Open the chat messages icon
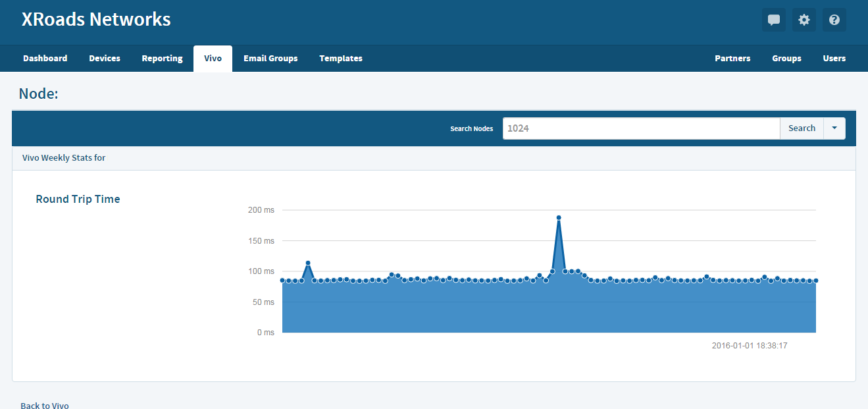Screen dimensions: 868x409 [x=774, y=20]
